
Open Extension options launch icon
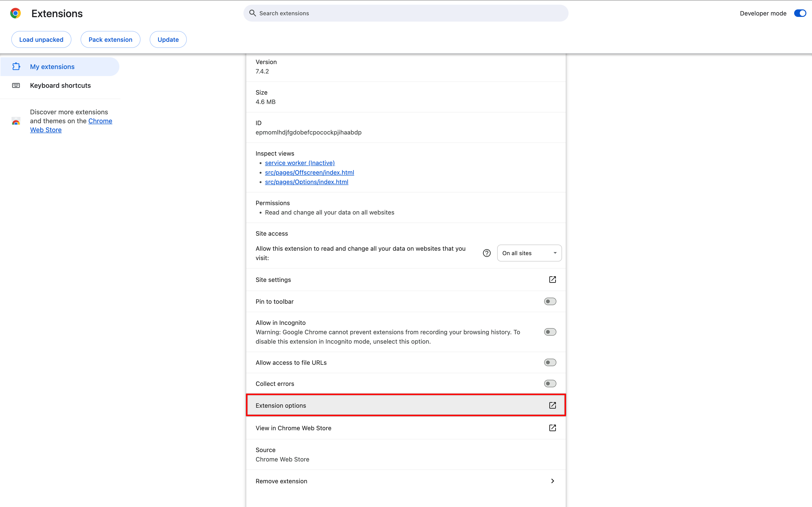pos(552,405)
